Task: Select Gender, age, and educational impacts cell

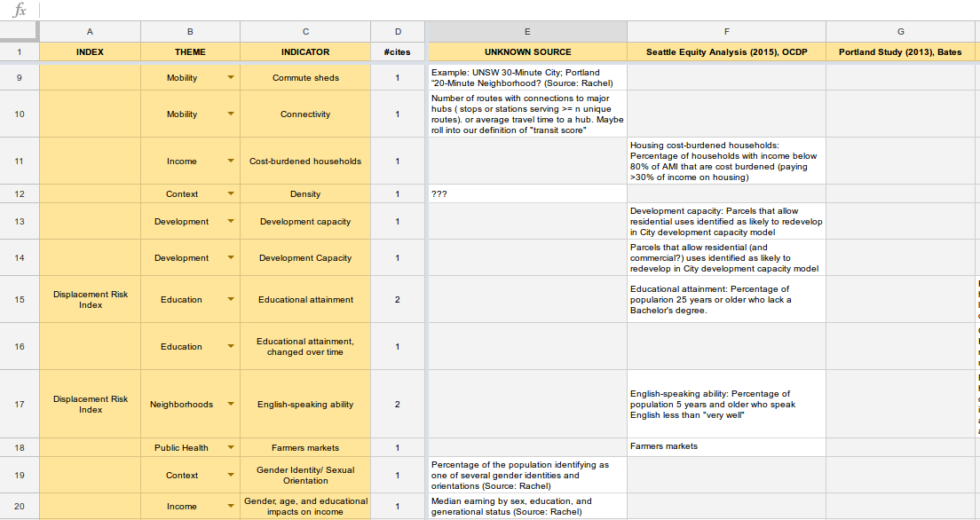Action: tap(305, 507)
